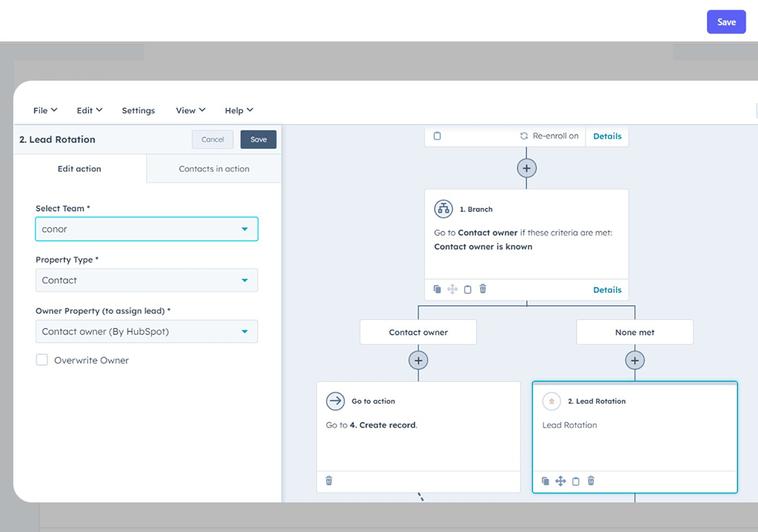The image size is (758, 532).
Task: Open Details link on Branch card
Action: coord(607,290)
